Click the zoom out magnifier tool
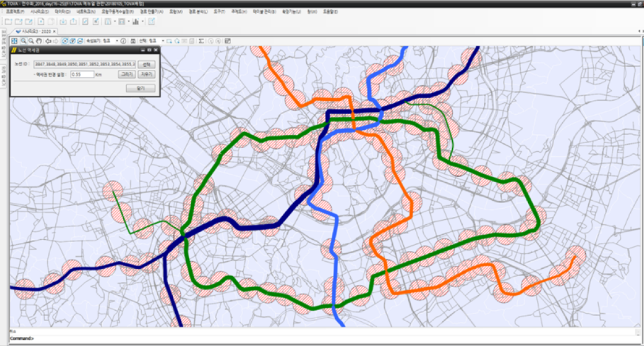The width and height of the screenshot is (644, 346). 31,41
